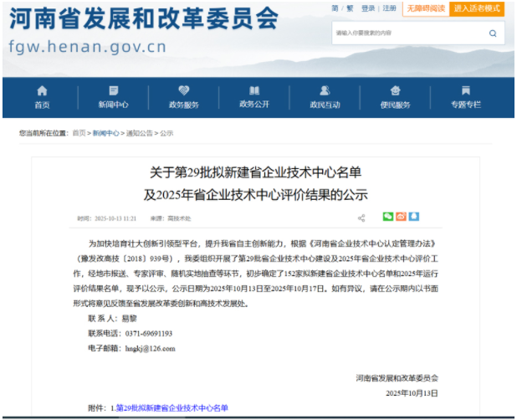517x420 pixels.
Task: Click the Home (首页) house icon
Action: pos(42,91)
